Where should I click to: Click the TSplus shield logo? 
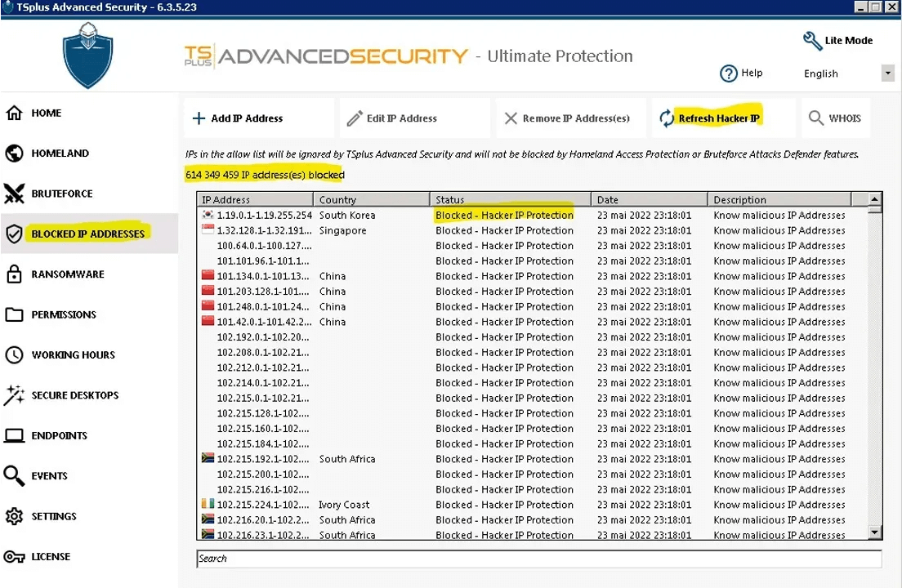pos(87,55)
